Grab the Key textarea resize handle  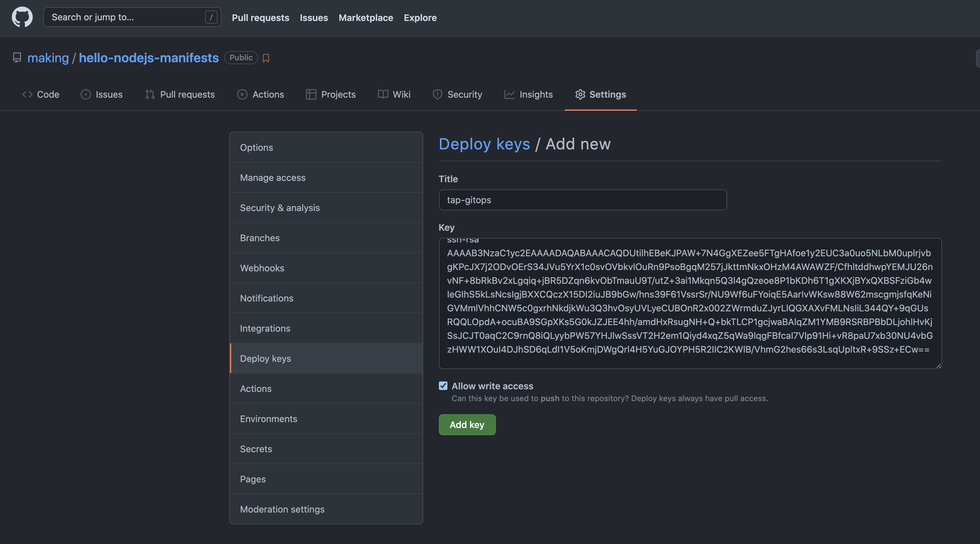coord(938,365)
